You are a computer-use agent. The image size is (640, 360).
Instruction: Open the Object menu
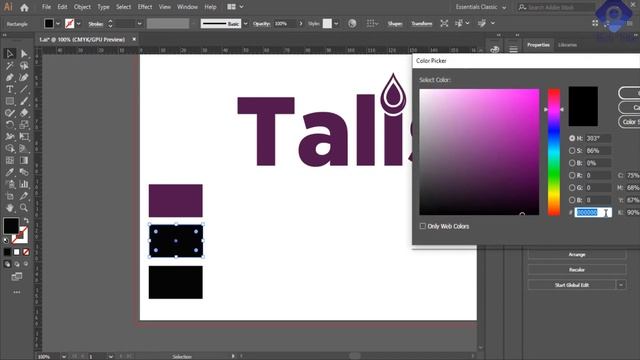82,7
